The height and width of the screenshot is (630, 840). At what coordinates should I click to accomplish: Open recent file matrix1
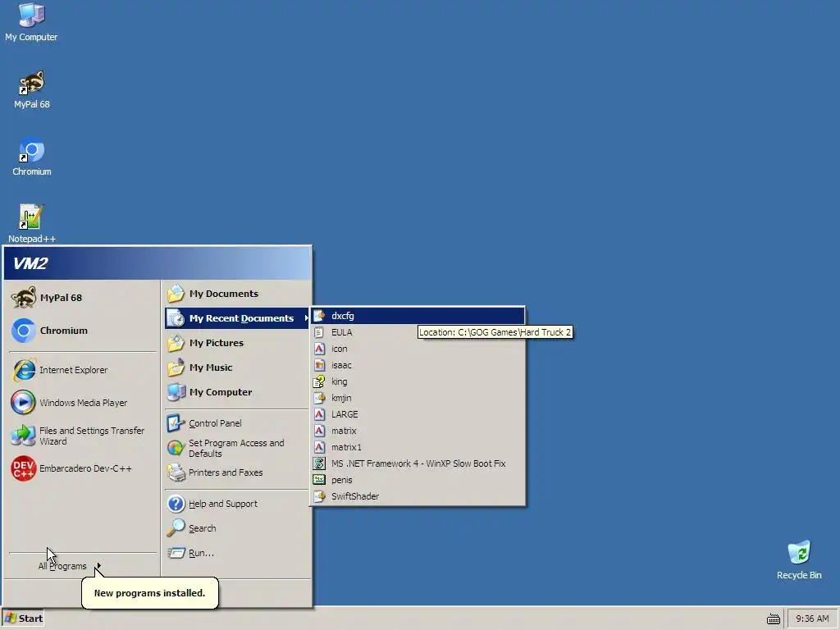[x=418, y=447]
